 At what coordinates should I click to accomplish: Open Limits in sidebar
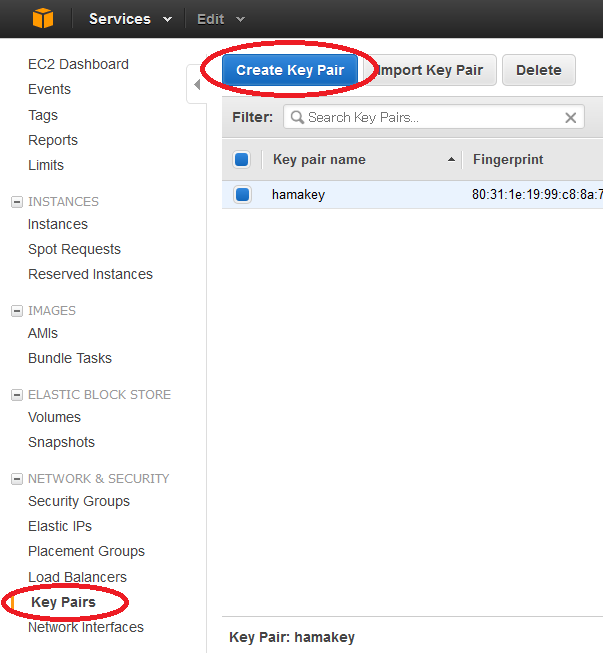[x=46, y=165]
